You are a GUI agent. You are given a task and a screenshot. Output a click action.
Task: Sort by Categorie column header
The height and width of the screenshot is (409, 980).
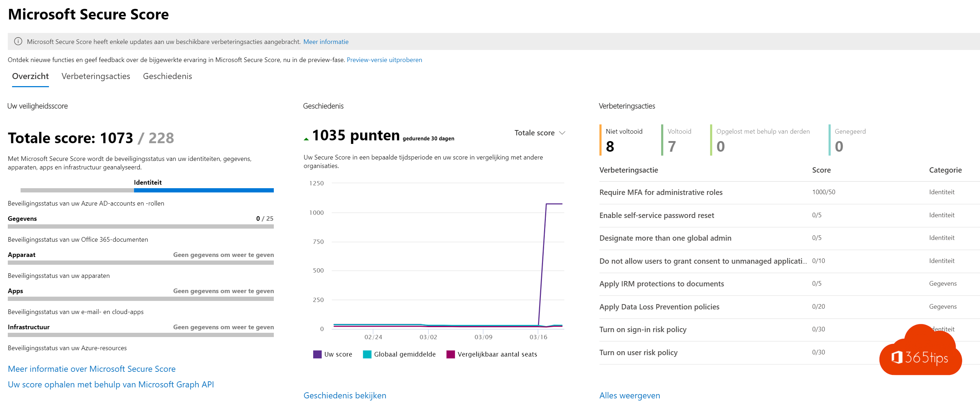(x=945, y=170)
